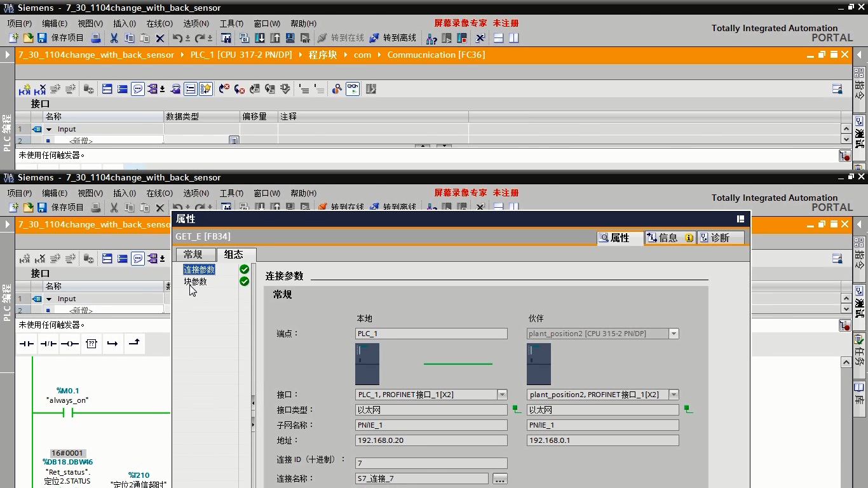The width and height of the screenshot is (868, 488).
Task: Open the local interface dropdown PLC_1, PROFINET
Action: click(502, 395)
